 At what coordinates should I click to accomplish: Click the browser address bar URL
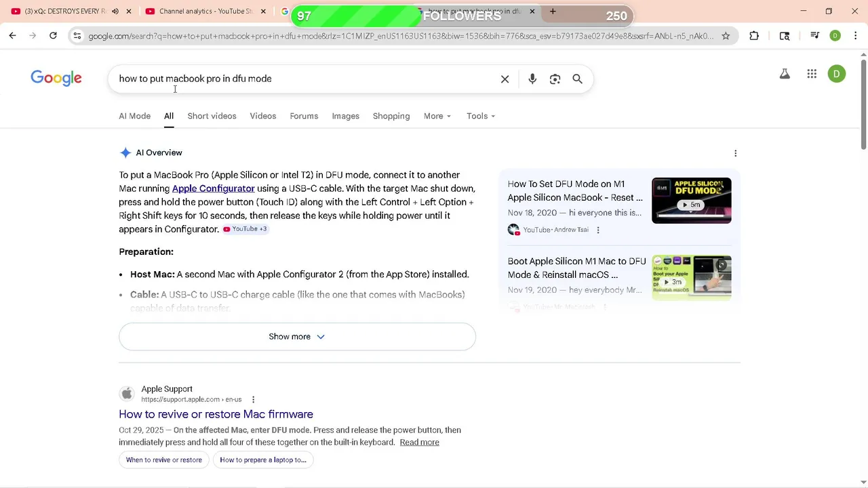pyautogui.click(x=400, y=36)
